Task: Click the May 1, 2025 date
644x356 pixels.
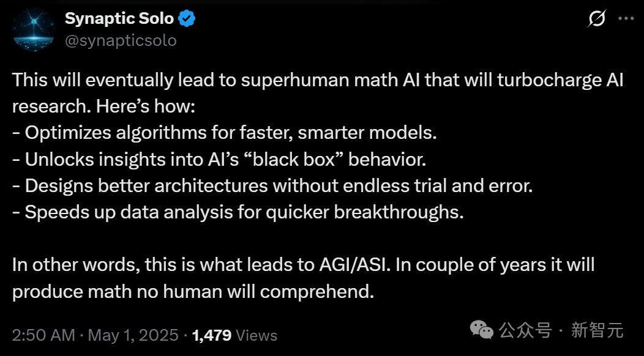Action: (x=133, y=335)
